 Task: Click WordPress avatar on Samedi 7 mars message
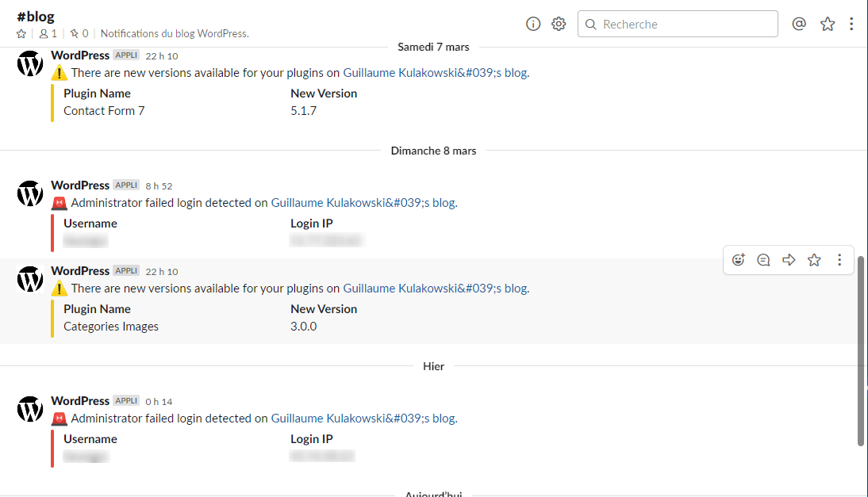click(30, 64)
